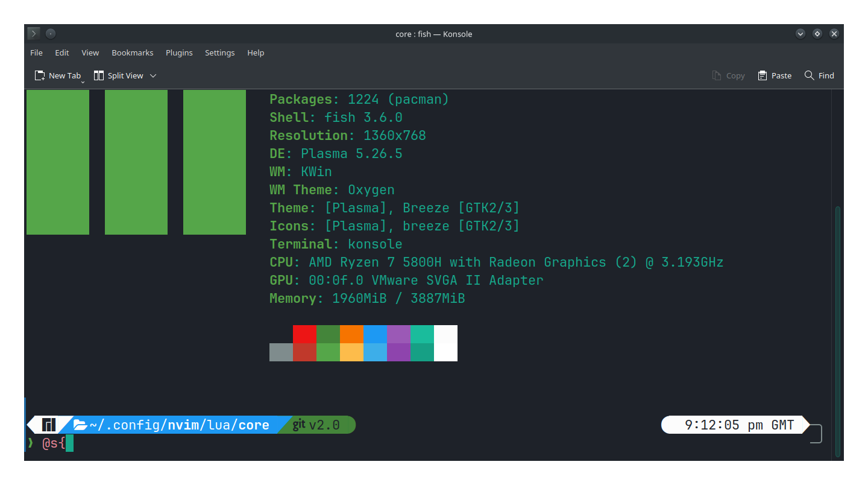The width and height of the screenshot is (868, 485).
Task: Open the Help menu
Action: coord(256,52)
